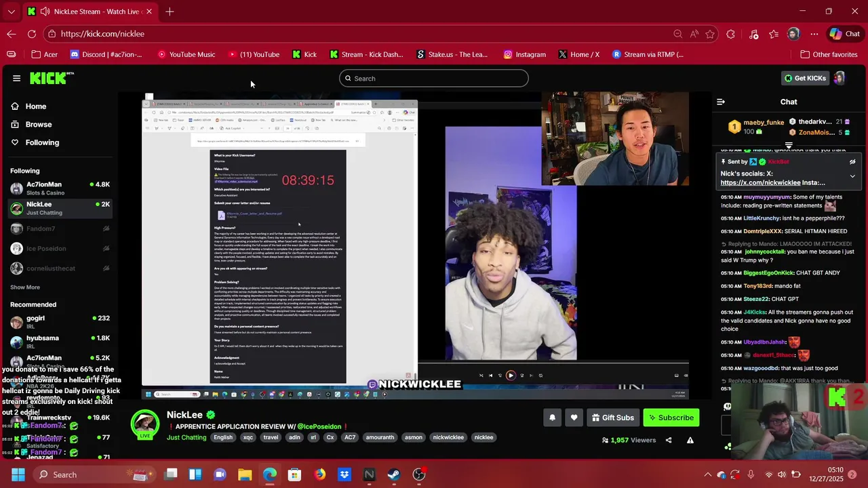Open the browser extensions puzzle icon
868x488 pixels.
click(731, 34)
